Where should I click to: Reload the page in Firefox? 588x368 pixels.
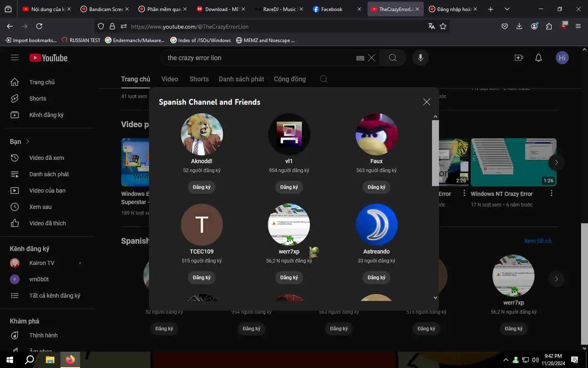[39, 26]
